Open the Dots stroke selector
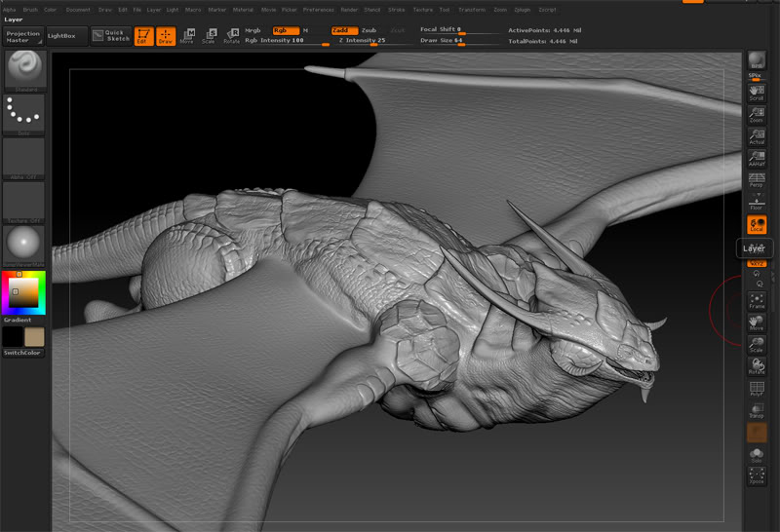Viewport: 780px width, 532px height. (x=23, y=115)
